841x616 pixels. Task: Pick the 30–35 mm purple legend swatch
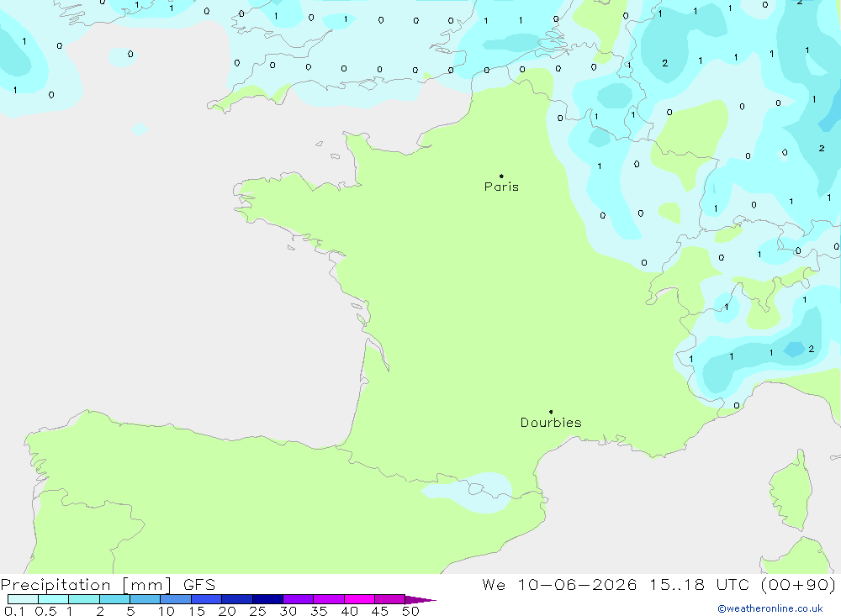point(298,599)
